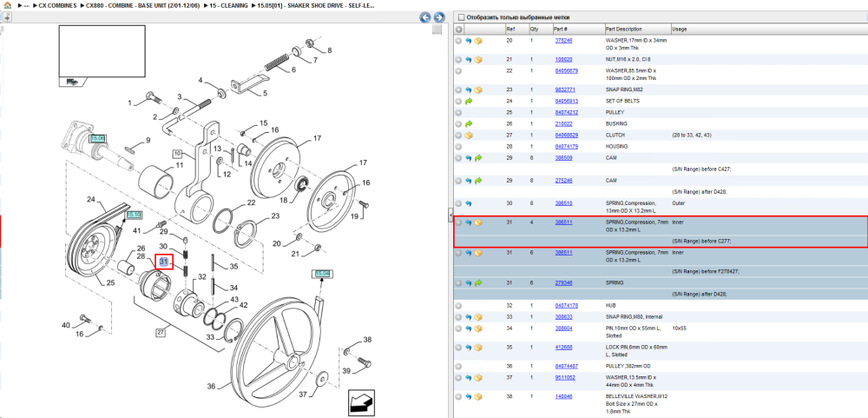Viewport: 868px width, 418px height.
Task: Open part number link 300633
Action: (x=563, y=317)
